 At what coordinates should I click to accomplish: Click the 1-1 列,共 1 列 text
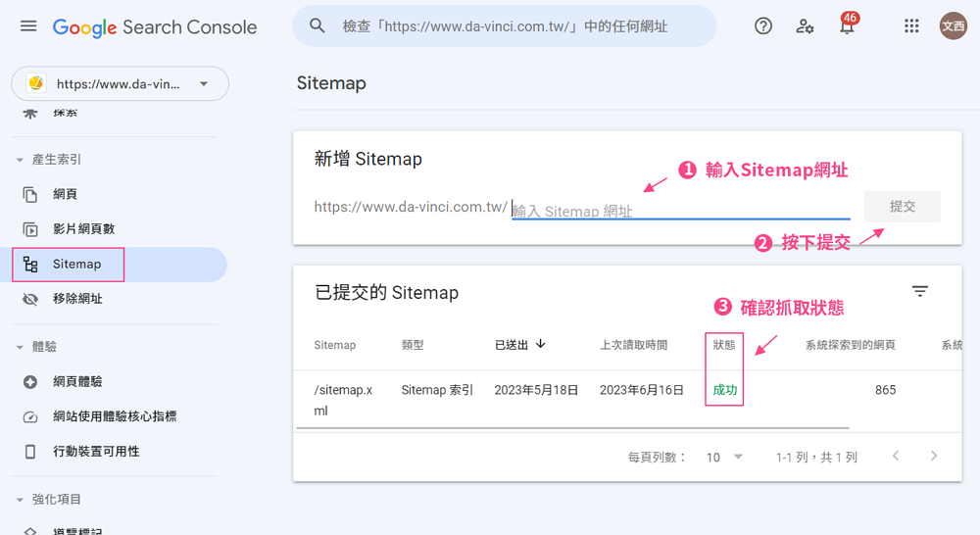(x=816, y=458)
